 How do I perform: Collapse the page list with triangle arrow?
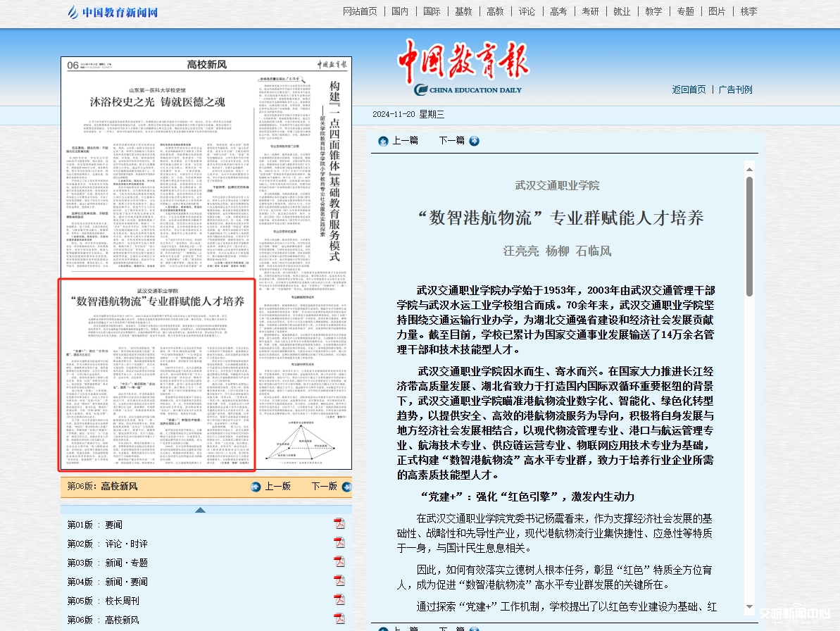(x=201, y=510)
